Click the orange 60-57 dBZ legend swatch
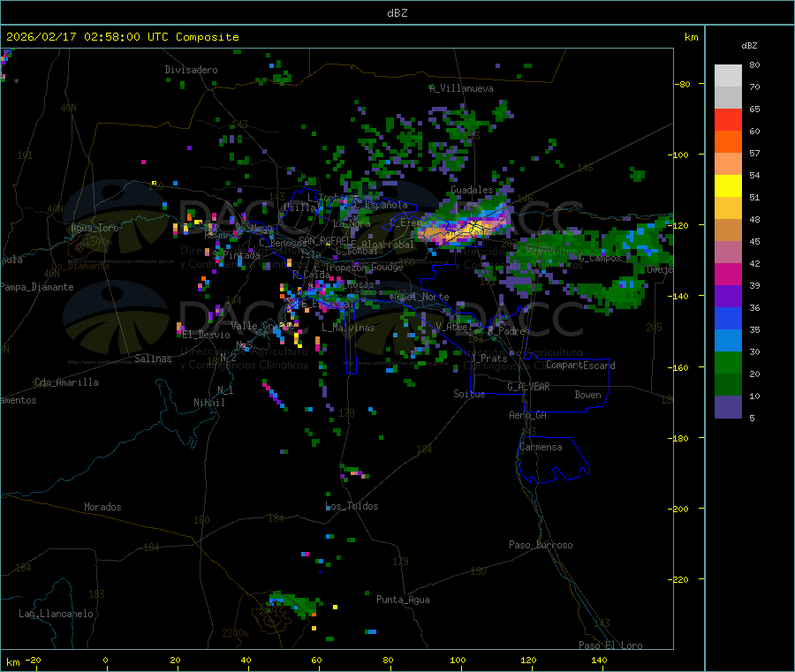The height and width of the screenshot is (672, 795). [728, 142]
